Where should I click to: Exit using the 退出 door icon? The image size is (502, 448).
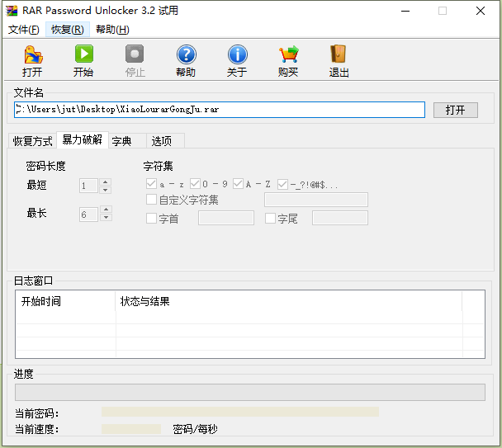pyautogui.click(x=339, y=54)
